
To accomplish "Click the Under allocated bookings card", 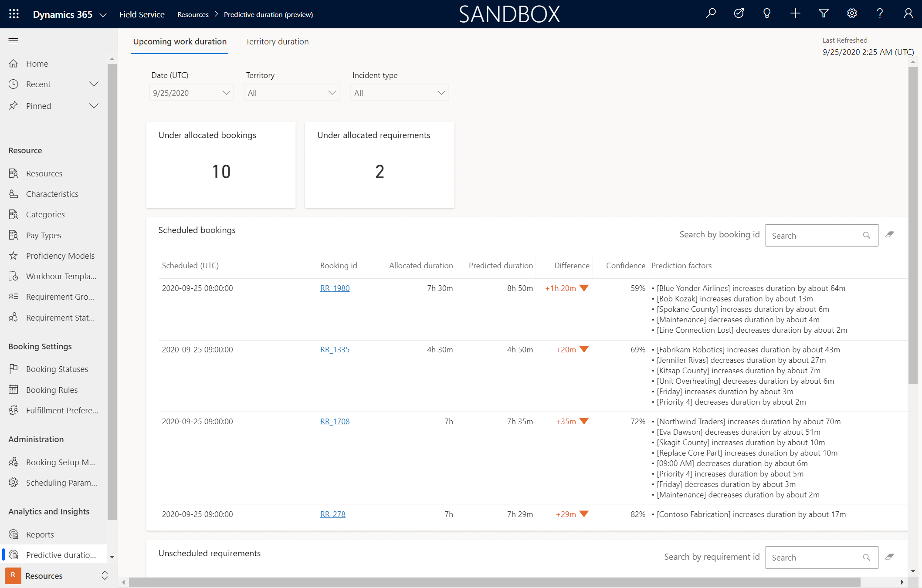I will [221, 165].
